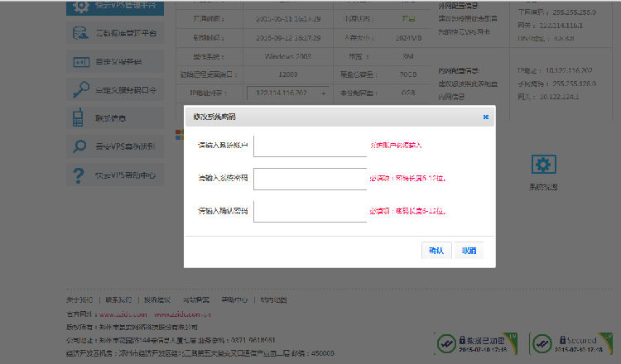Click the 帮助中心 footer link
This screenshot has height=364, width=621.
click(x=233, y=299)
